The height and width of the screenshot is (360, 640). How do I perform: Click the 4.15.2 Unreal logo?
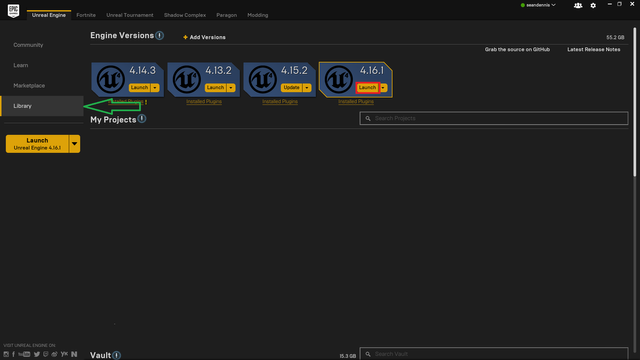click(x=262, y=79)
